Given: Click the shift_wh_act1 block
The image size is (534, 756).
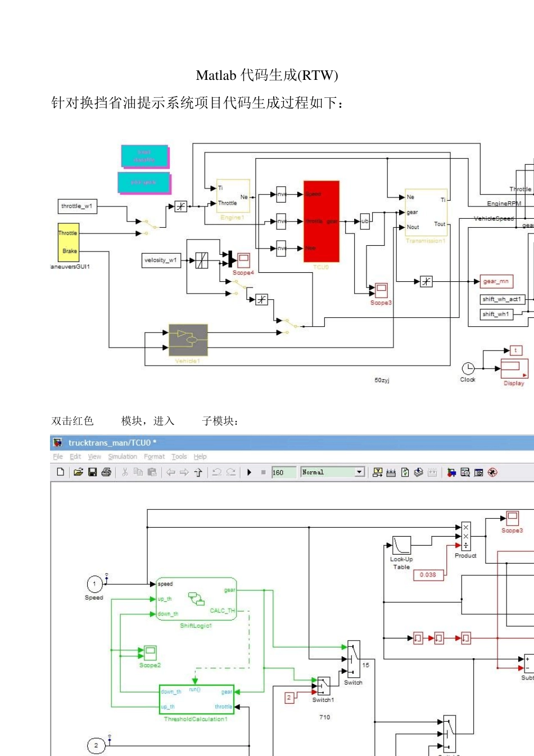Looking at the screenshot, I should coord(503,299).
